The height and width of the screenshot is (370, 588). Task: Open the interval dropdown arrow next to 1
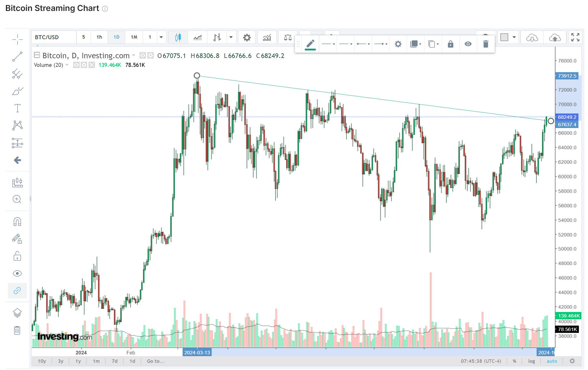161,37
